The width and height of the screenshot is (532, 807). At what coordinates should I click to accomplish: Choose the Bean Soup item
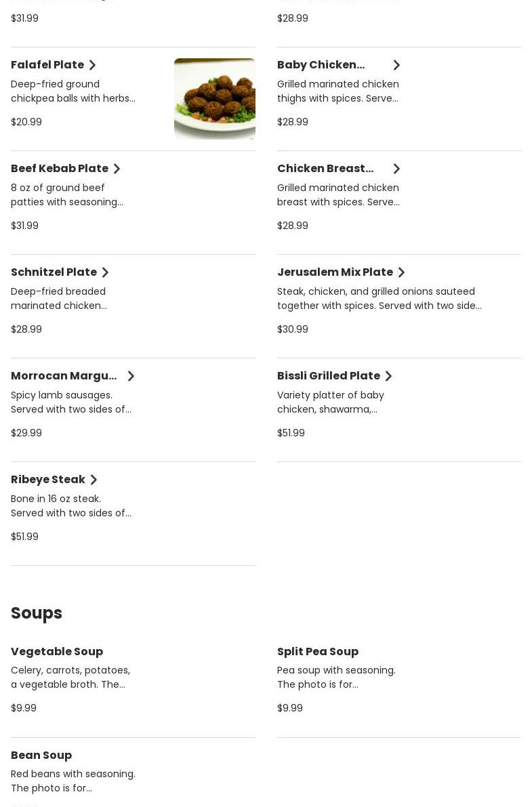coord(41,755)
